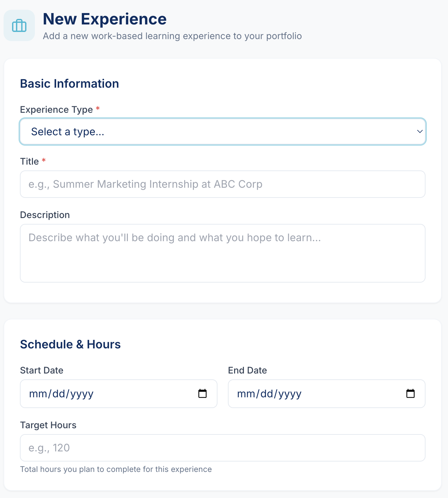448x498 pixels.
Task: Click the Basic Information section title
Action: 69,83
